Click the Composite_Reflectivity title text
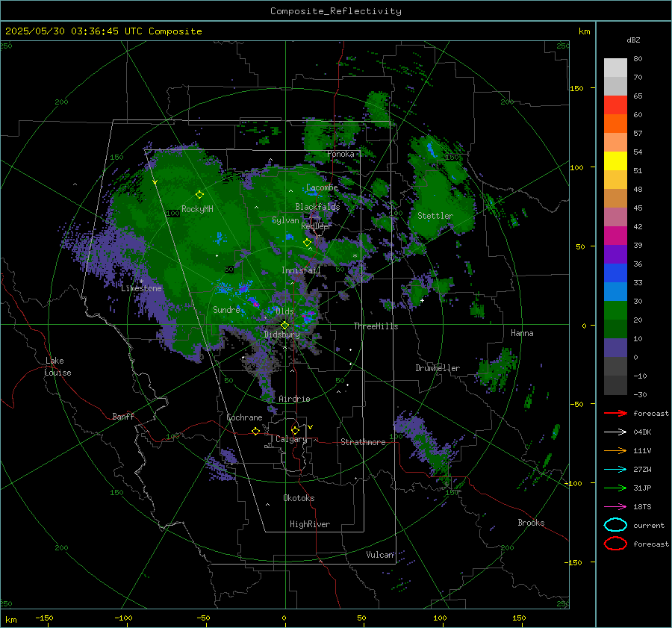This screenshot has width=672, height=628. pyautogui.click(x=335, y=11)
